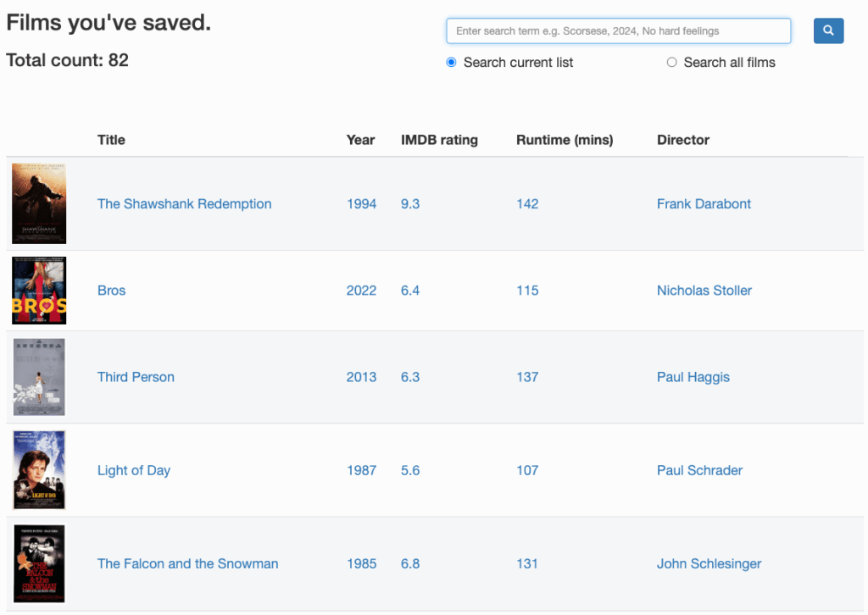Click the 1994 year link for Shawshank
868x615 pixels.
point(361,204)
